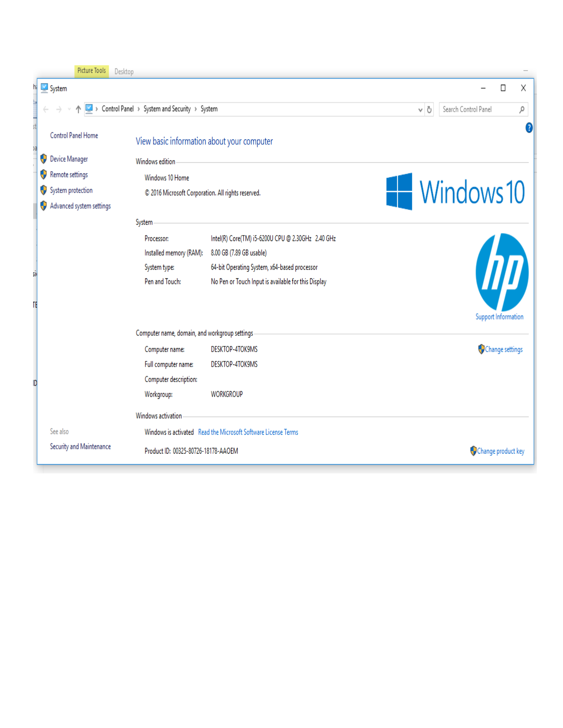Expand the chevron after Control Panel breadcrumb
The width and height of the screenshot is (563, 728).
(x=138, y=109)
